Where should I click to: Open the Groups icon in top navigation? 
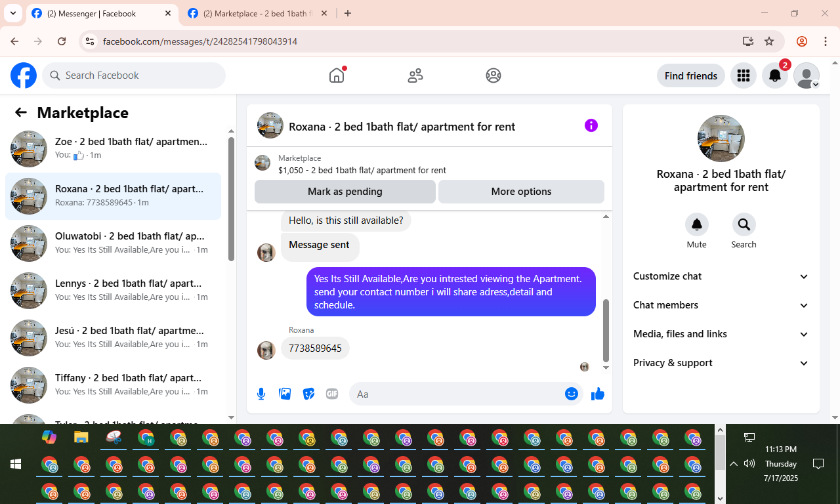[x=493, y=75]
